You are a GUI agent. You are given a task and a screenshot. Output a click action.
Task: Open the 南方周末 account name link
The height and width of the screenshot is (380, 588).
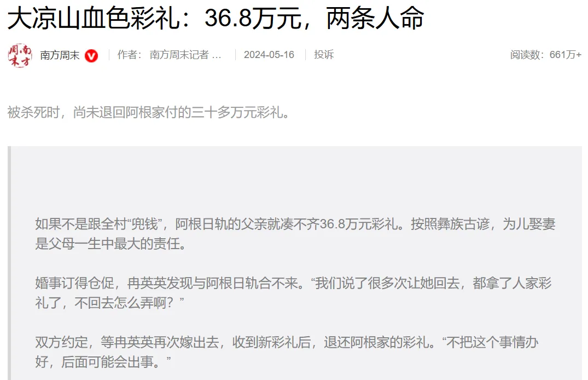(x=60, y=55)
